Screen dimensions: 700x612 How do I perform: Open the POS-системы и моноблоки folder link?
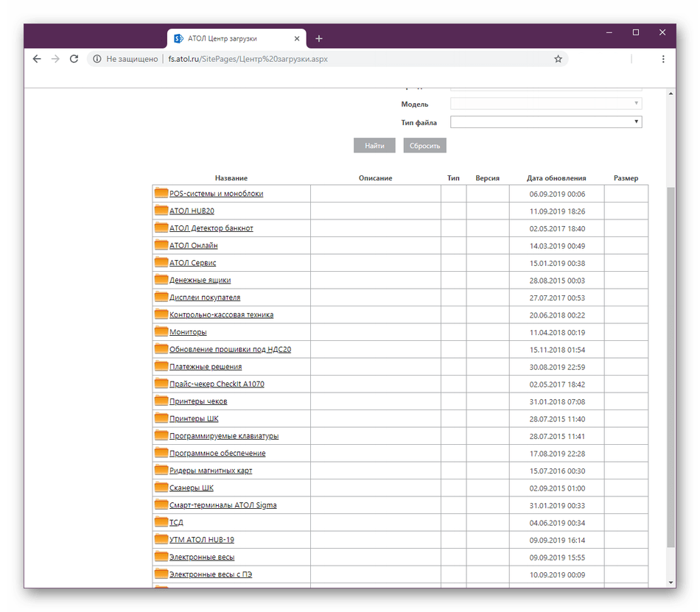click(x=216, y=194)
